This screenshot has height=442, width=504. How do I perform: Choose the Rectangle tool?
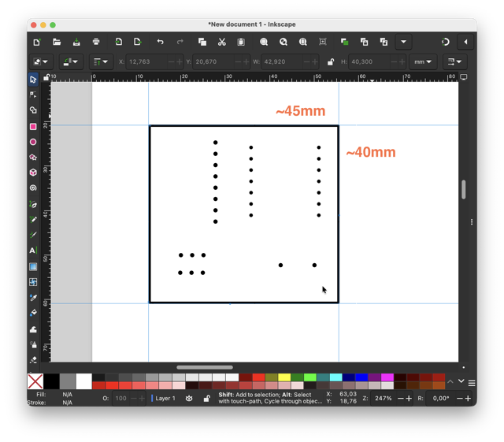(x=33, y=126)
